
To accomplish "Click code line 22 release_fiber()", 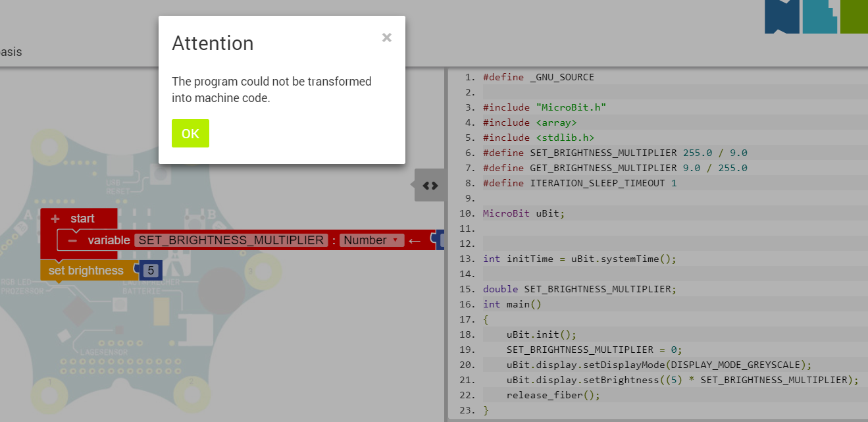I will (553, 395).
